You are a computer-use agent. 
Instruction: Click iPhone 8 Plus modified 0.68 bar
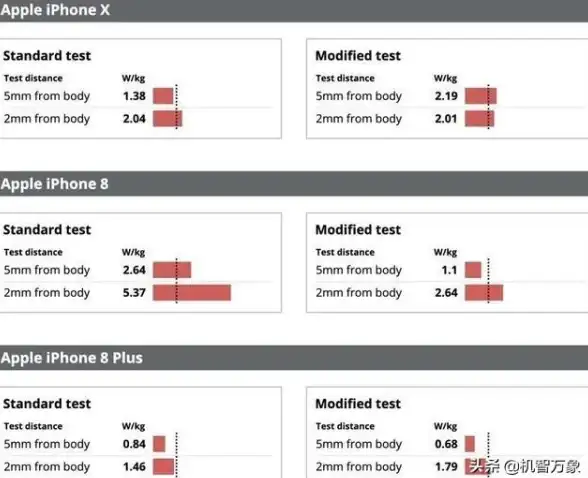pos(470,444)
